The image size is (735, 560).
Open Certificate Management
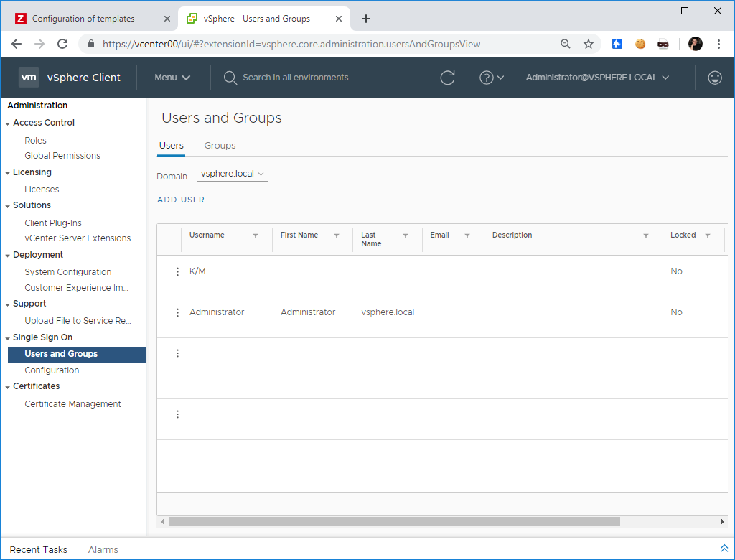click(72, 403)
